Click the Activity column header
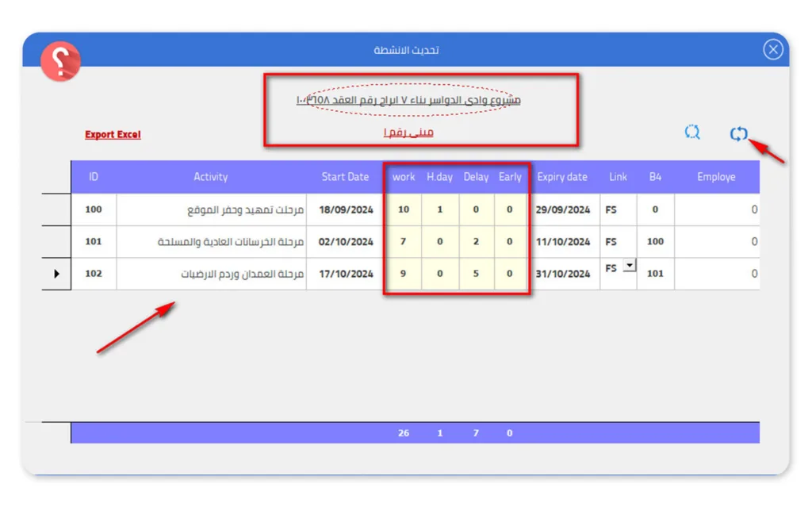Image resolution: width=812 pixels, height=507 pixels. pos(210,177)
